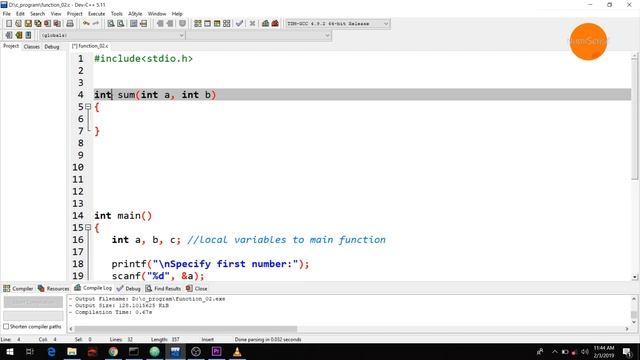The width and height of the screenshot is (640, 360).
Task: Undo the last edit
Action: [86, 24]
